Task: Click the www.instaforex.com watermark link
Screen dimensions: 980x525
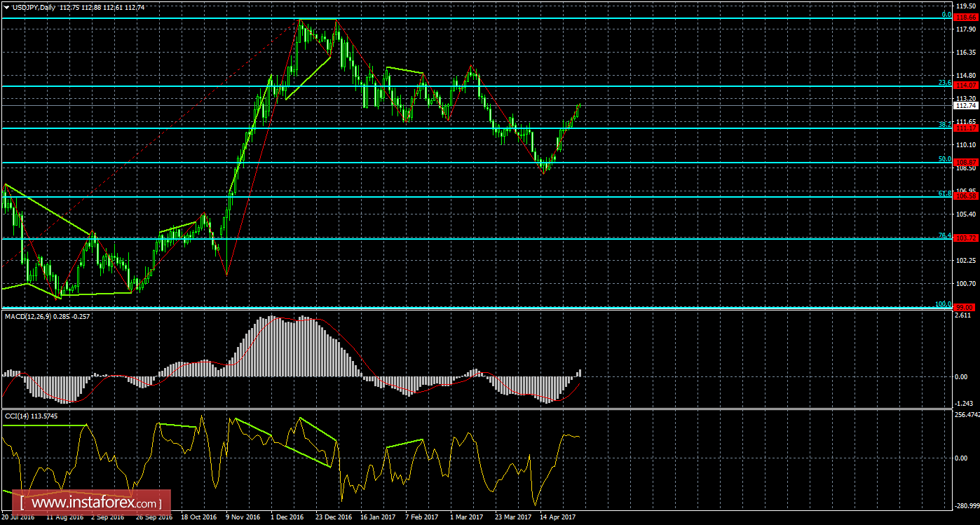Action: coord(92,503)
